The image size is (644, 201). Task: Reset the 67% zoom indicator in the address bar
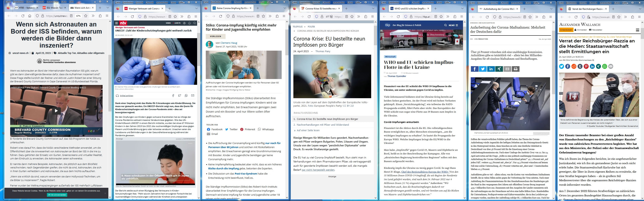click(x=79, y=16)
